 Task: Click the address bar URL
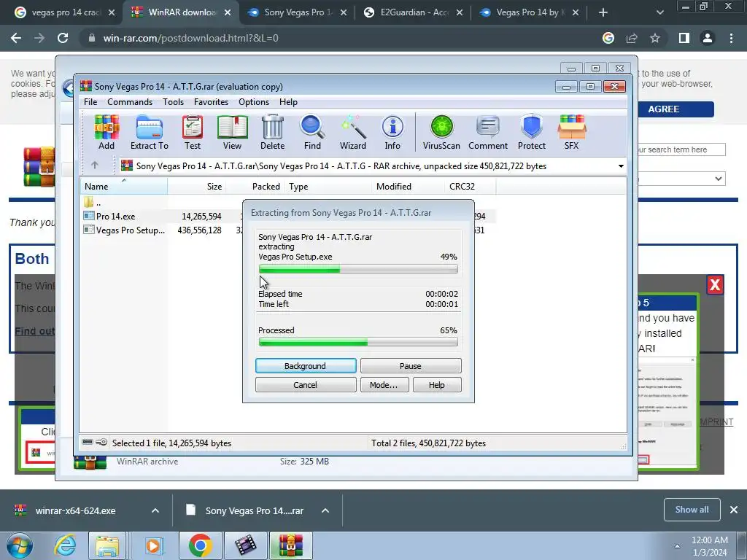tap(190, 38)
